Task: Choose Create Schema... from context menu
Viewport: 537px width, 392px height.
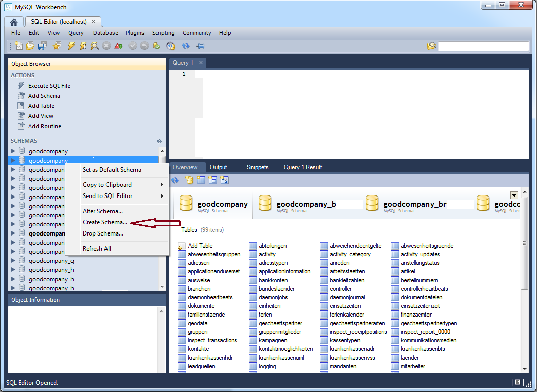Action: click(x=117, y=222)
